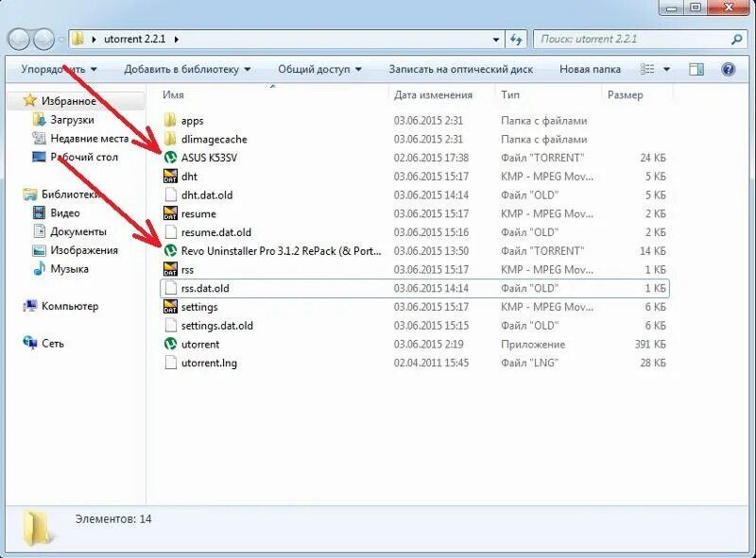This screenshot has height=558, width=756.
Task: Select the file name 'ASUS K53SV'
Action: [x=209, y=158]
